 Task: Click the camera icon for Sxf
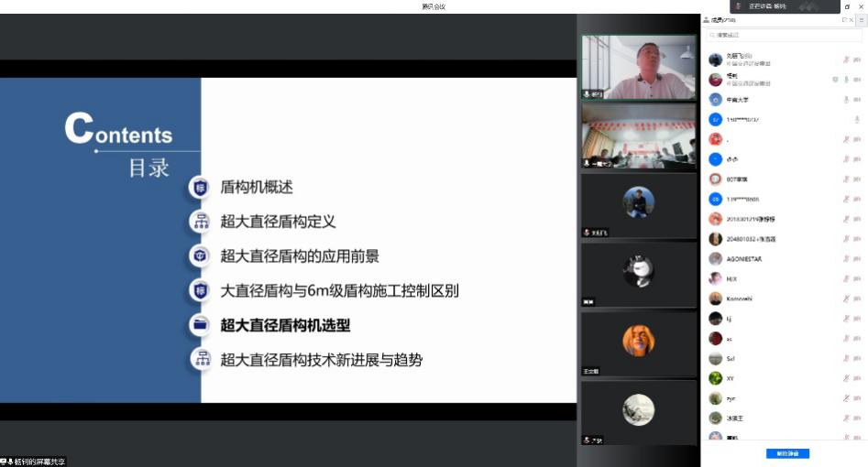[x=857, y=358]
